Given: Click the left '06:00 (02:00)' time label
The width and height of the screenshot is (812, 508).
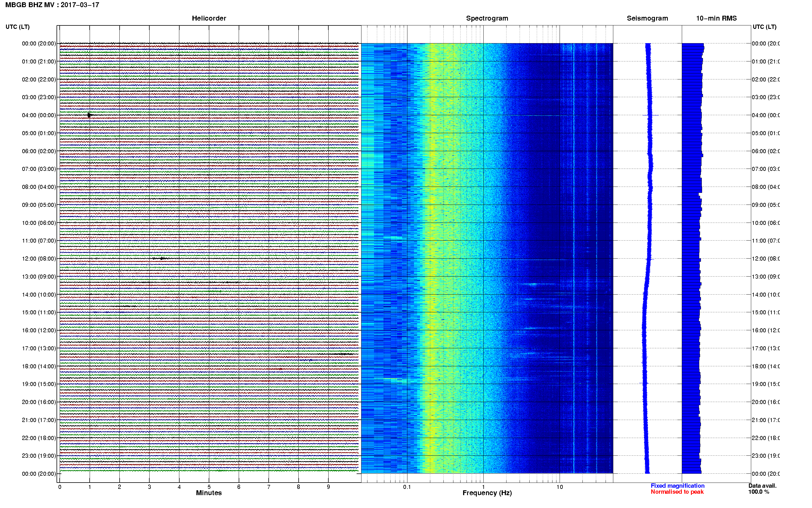Looking at the screenshot, I should tap(39, 151).
